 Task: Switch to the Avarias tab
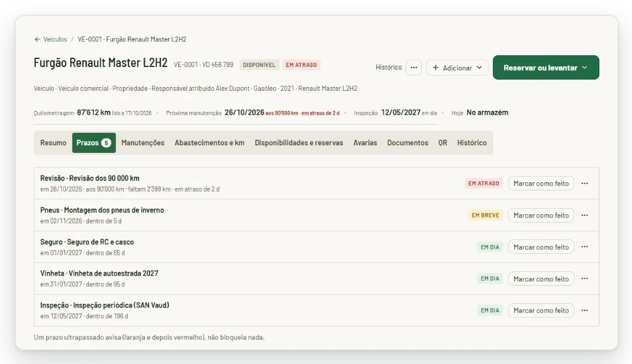coord(365,143)
